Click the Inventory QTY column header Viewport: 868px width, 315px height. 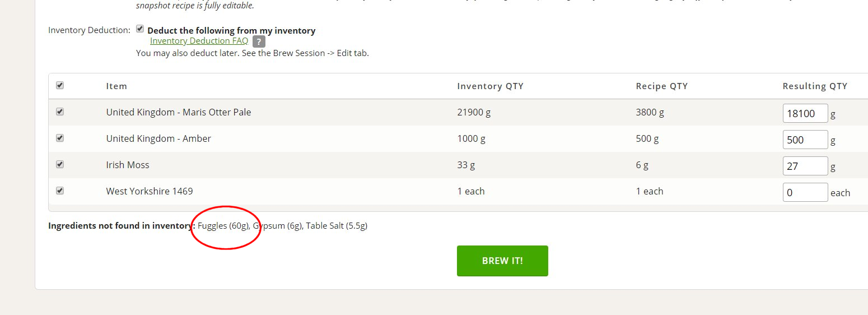tap(490, 86)
